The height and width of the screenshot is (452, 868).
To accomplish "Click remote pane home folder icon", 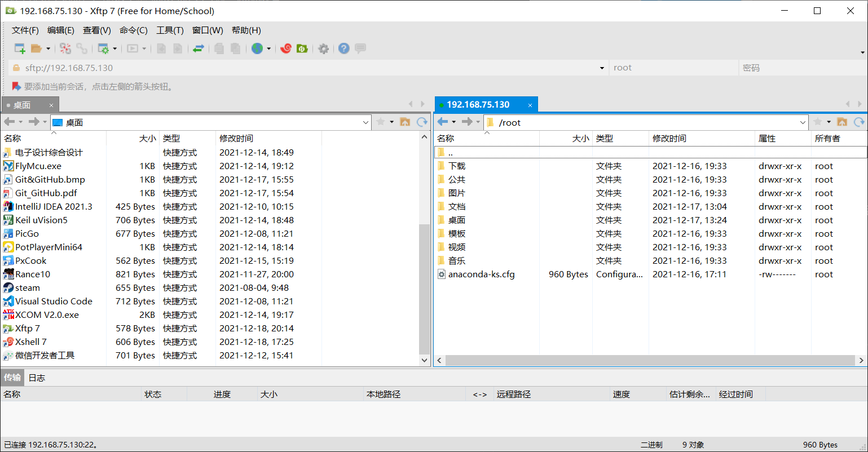I will (842, 122).
